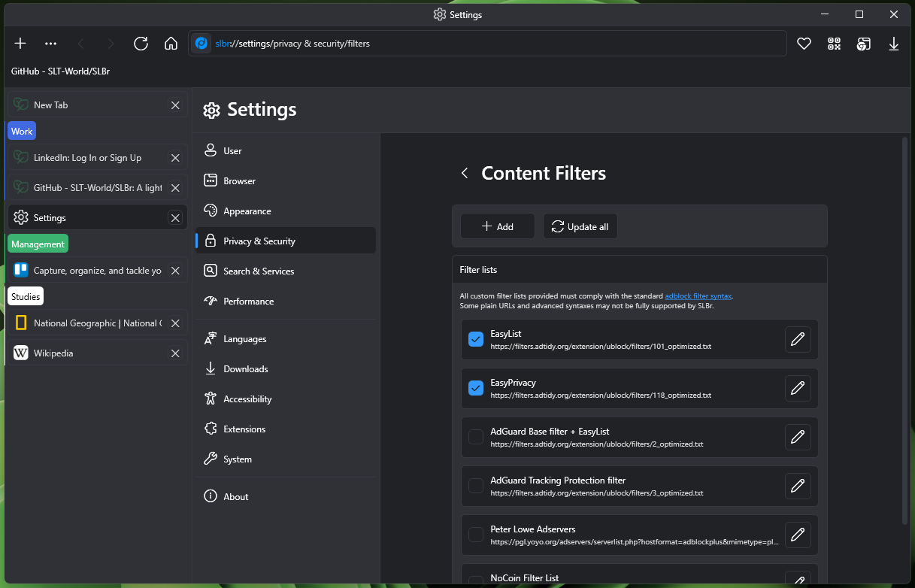The width and height of the screenshot is (915, 588).
Task: Collapse the Management tab group
Action: (38, 244)
